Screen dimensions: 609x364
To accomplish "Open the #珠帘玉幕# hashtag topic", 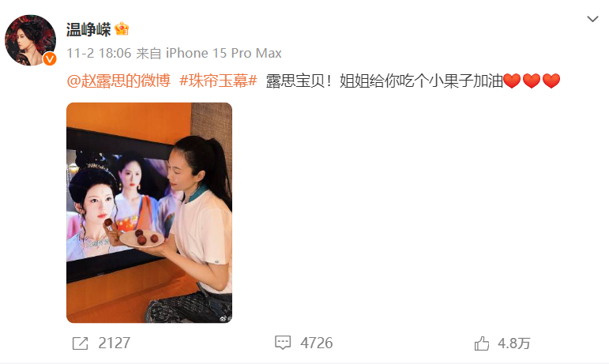I will 218,81.
